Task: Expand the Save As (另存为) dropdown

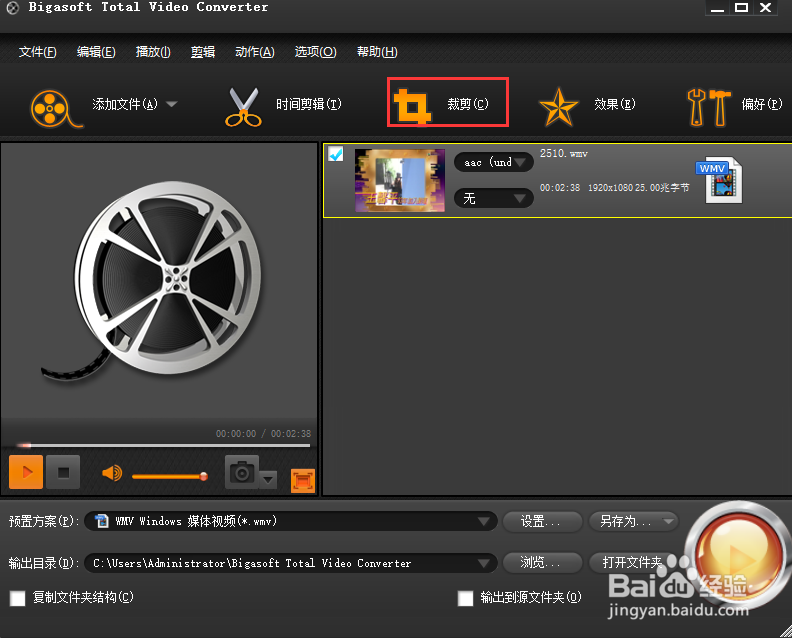Action: (669, 521)
